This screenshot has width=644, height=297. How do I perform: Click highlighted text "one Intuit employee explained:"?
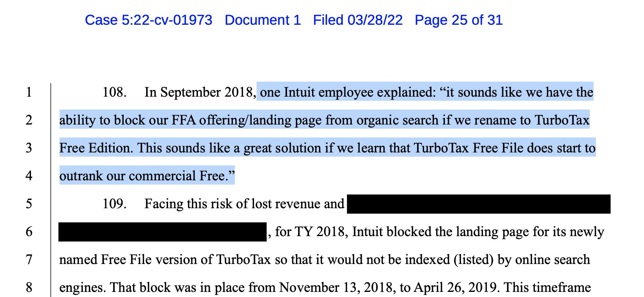coord(348,92)
